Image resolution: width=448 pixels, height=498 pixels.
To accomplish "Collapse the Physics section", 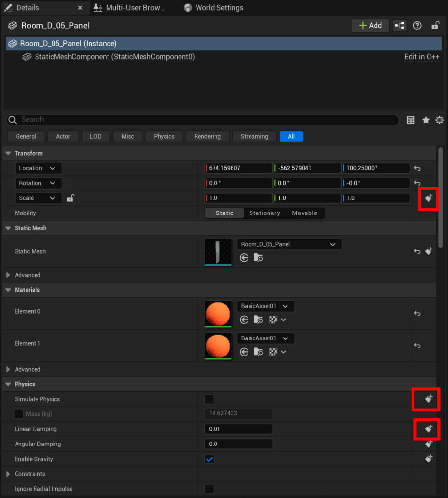I will click(8, 384).
